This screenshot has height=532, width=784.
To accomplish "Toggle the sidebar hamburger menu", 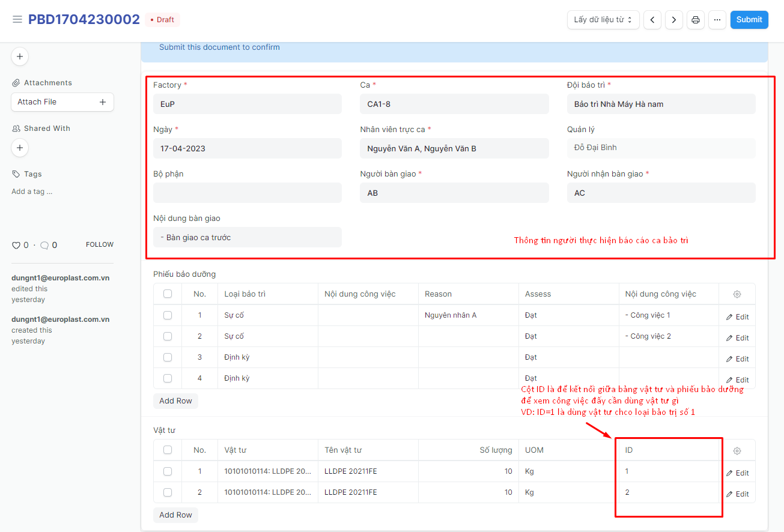I will point(17,20).
